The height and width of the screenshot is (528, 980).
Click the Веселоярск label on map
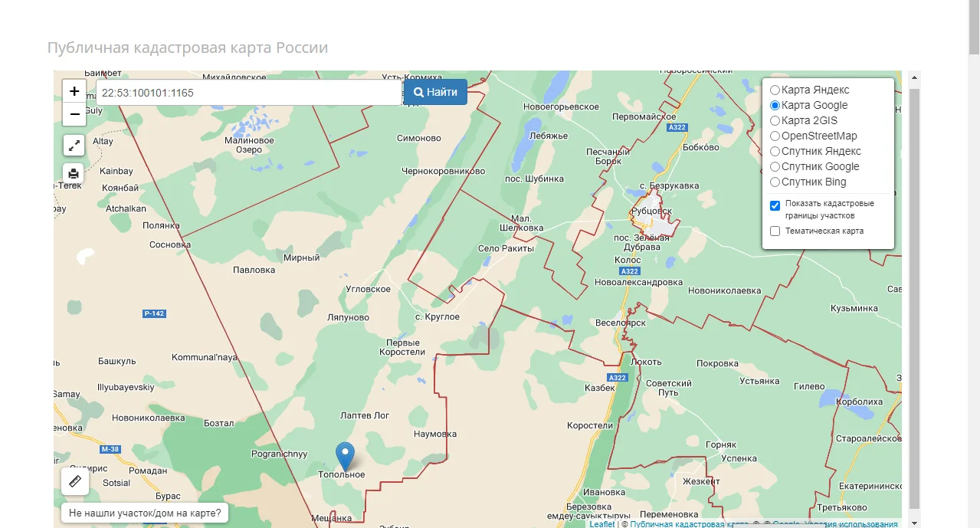pos(621,323)
